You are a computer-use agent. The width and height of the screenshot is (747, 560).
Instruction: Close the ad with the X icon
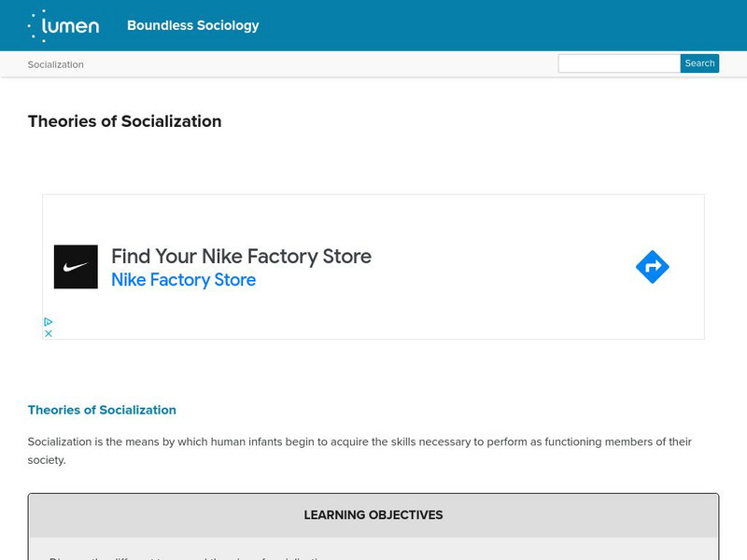[x=49, y=333]
